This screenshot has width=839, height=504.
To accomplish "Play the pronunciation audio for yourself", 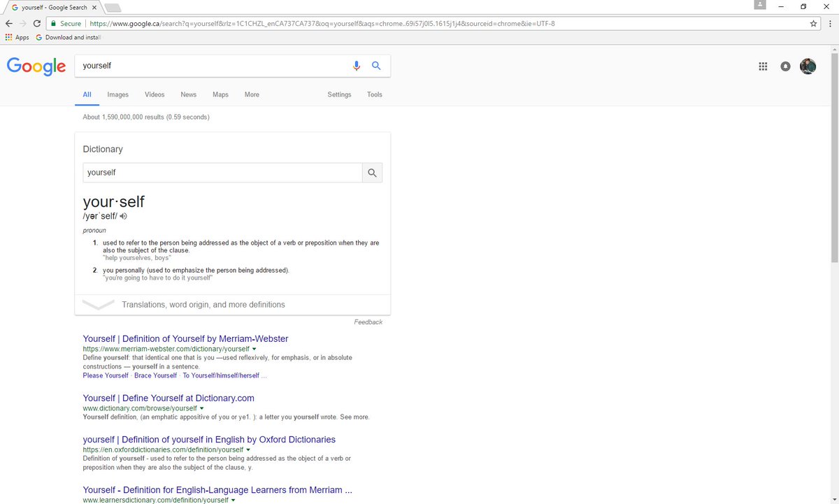I will pyautogui.click(x=124, y=217).
